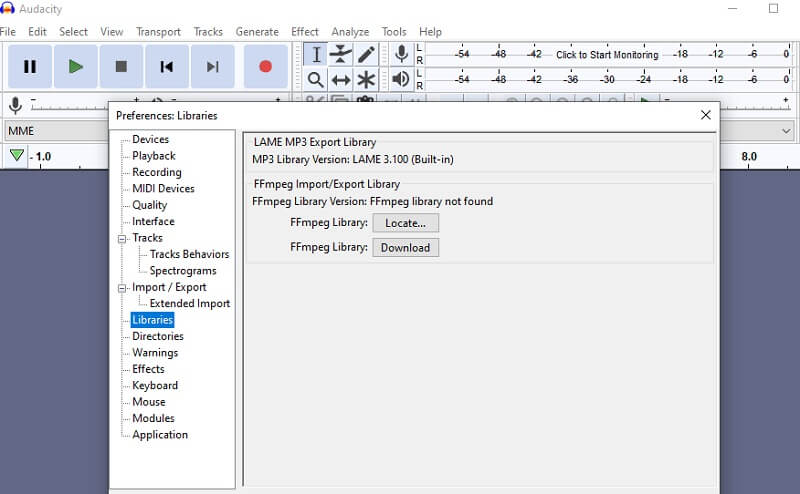
Task: Select Tracks Behaviors preferences item
Action: [189, 254]
